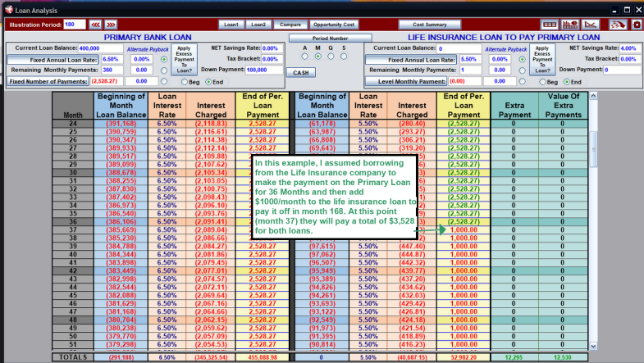Screen dimensions: 644x363
Task: Open the Cost Summary view
Action: click(429, 25)
